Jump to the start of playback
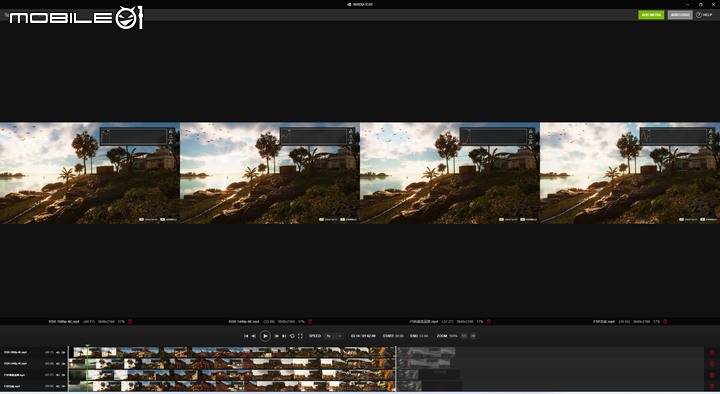The image size is (720, 394). 246,336
